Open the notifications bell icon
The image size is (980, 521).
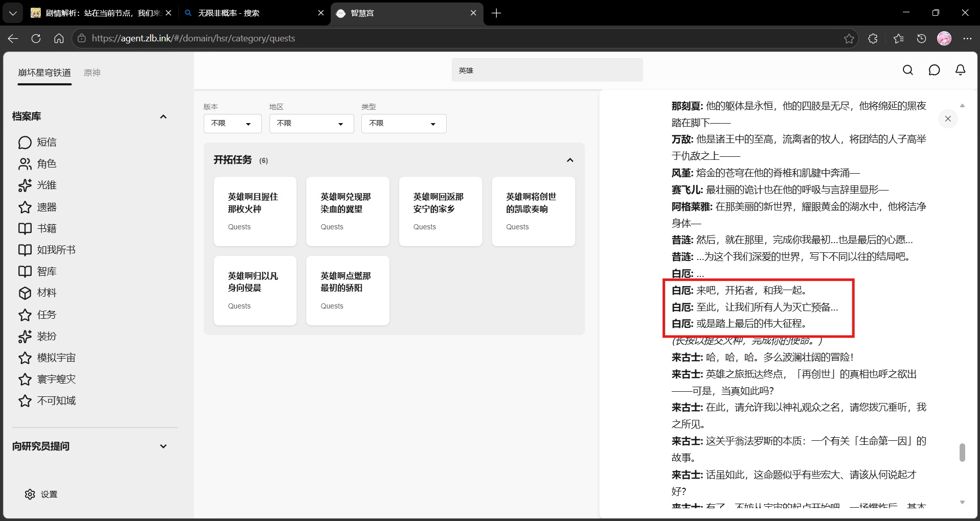click(x=960, y=70)
